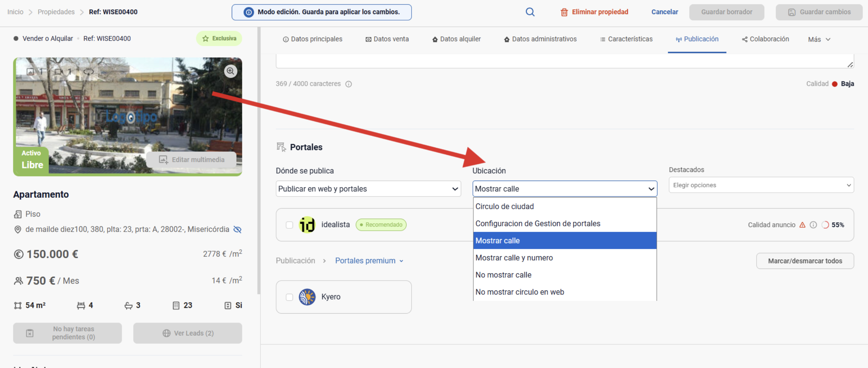868x368 pixels.
Task: Click the Portales section icon
Action: click(x=281, y=147)
